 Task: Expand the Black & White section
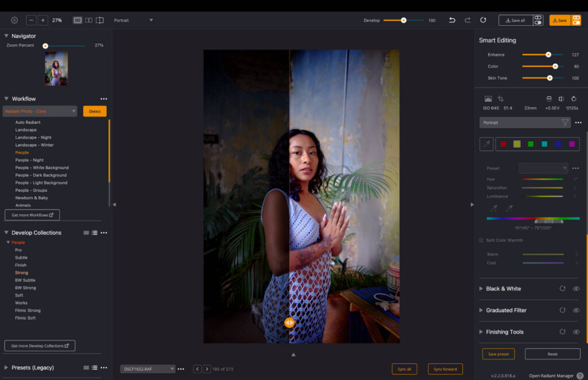[481, 289]
